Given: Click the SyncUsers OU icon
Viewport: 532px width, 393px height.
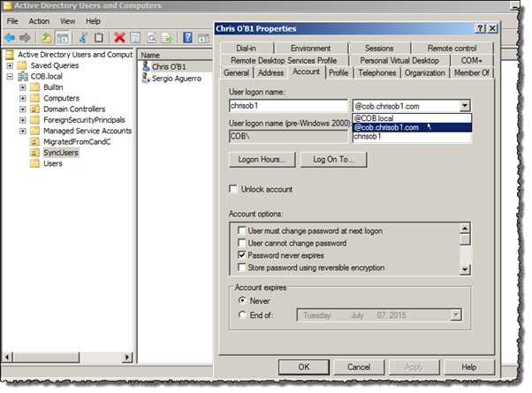Looking at the screenshot, I should [x=34, y=153].
